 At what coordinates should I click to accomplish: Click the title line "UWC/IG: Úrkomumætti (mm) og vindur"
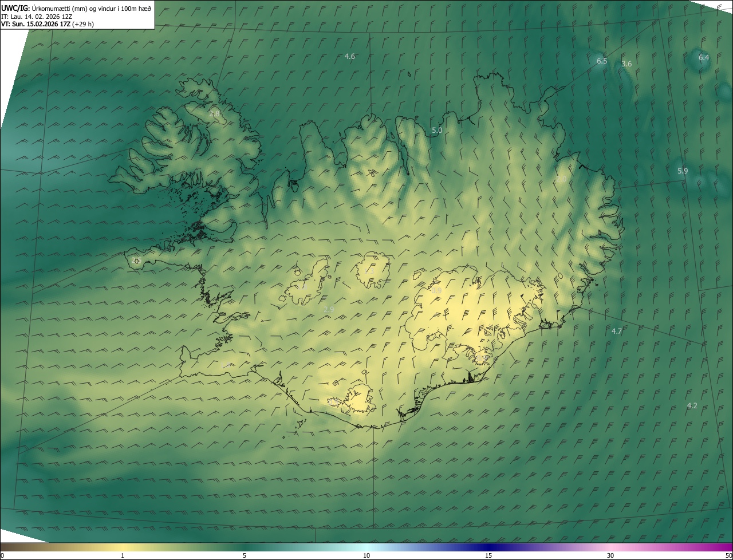[76, 7]
